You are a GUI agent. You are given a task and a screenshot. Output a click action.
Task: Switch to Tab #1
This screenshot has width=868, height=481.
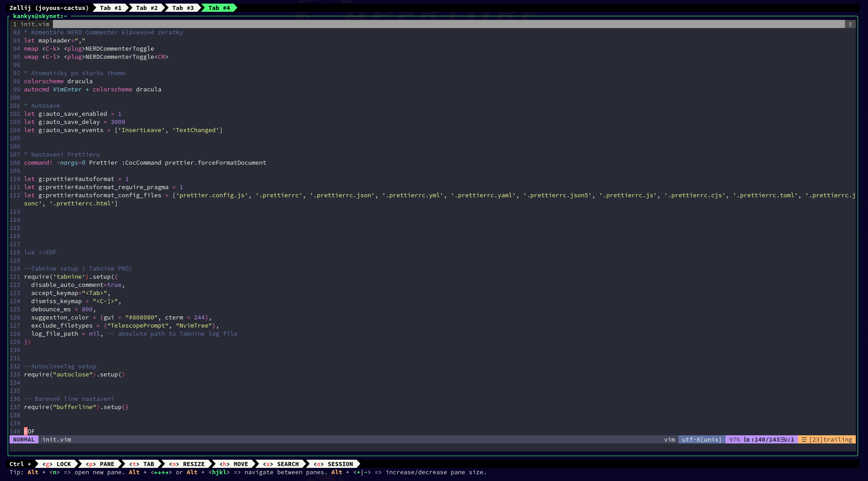coord(111,8)
